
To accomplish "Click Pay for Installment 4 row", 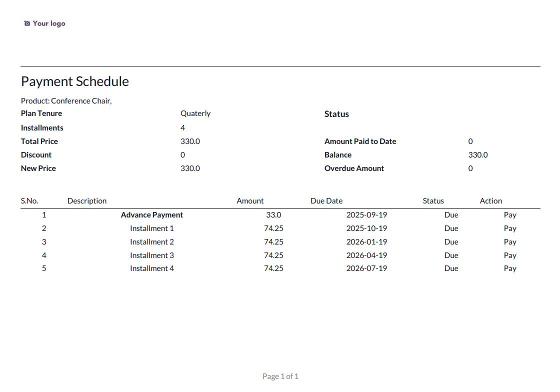I will tap(510, 268).
